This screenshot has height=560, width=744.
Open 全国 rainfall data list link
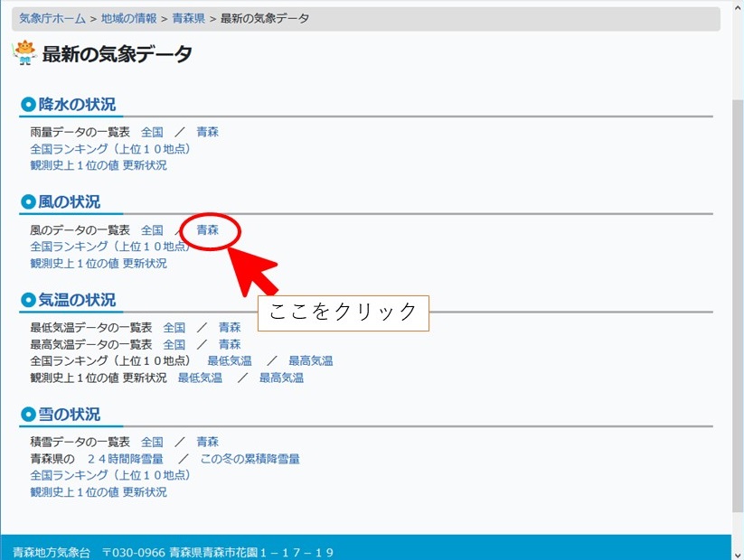[x=152, y=132]
